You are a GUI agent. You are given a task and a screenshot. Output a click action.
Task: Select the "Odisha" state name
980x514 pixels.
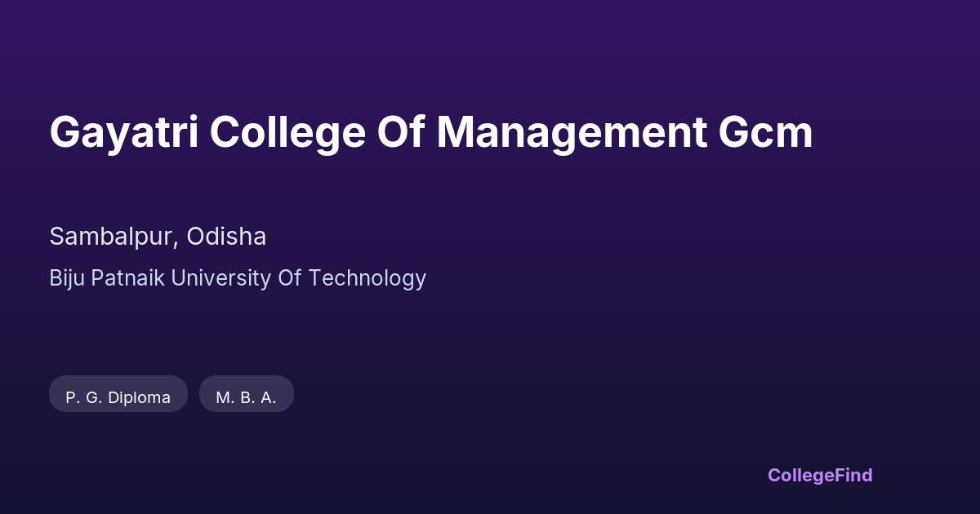pyautogui.click(x=226, y=237)
